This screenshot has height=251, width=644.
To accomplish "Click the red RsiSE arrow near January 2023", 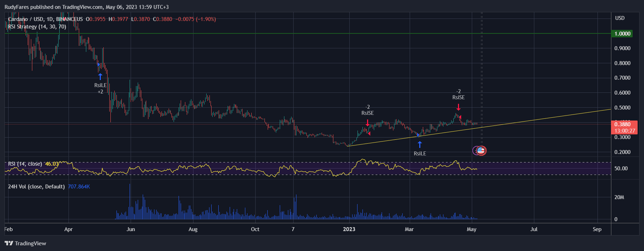I will 367,123.
